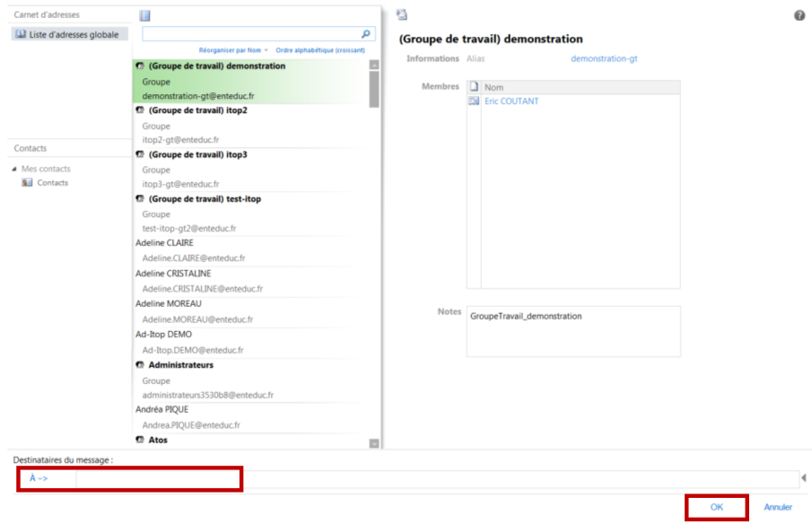Click the help question mark icon
The height and width of the screenshot is (524, 812).
[x=799, y=14]
